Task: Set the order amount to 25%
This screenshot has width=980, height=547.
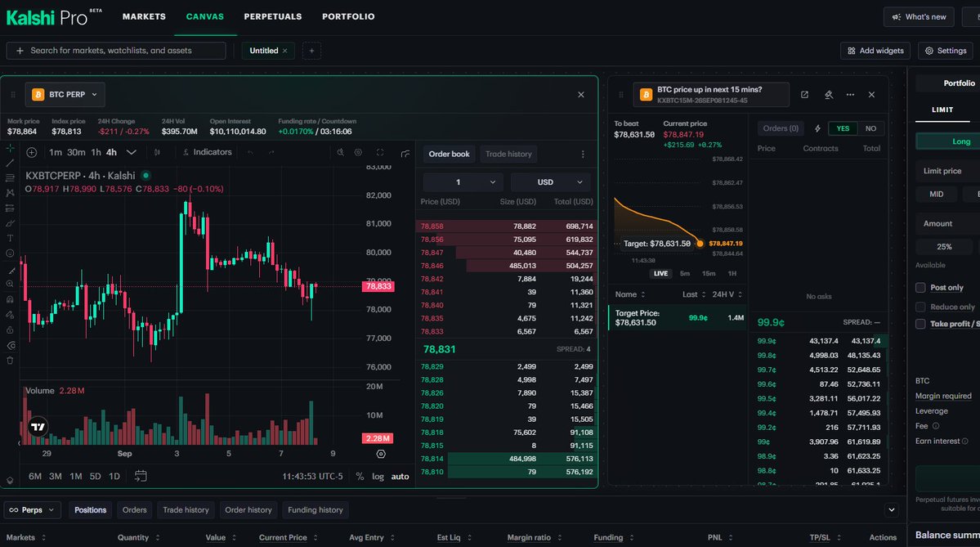Action: (944, 247)
